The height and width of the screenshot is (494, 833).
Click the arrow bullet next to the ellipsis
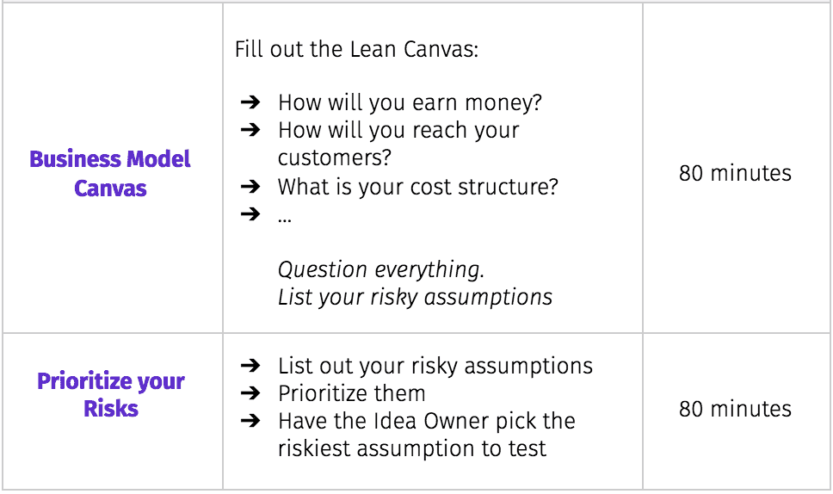click(x=250, y=214)
